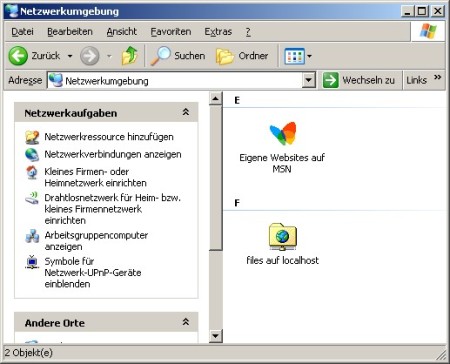Click the Wechseln zu button label

tap(368, 80)
